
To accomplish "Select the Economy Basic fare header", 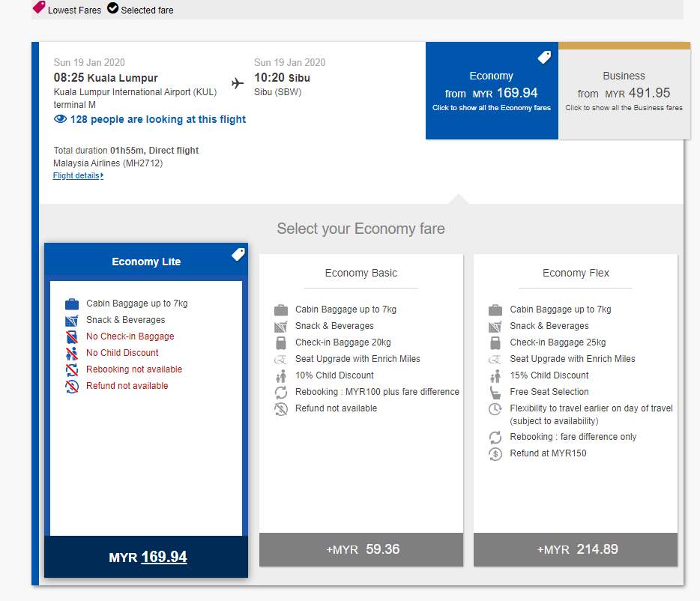I will pyautogui.click(x=361, y=273).
